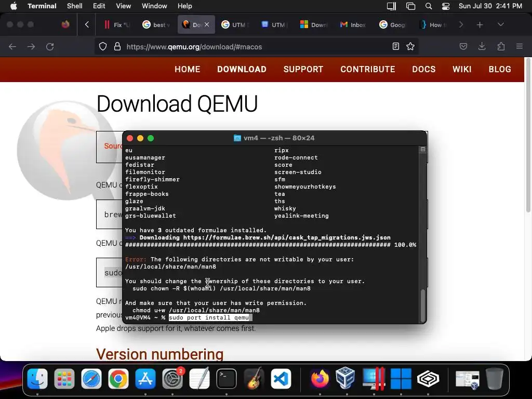Click the Terminal window title bar folder icon
The height and width of the screenshot is (399, 532).
coord(237,138)
